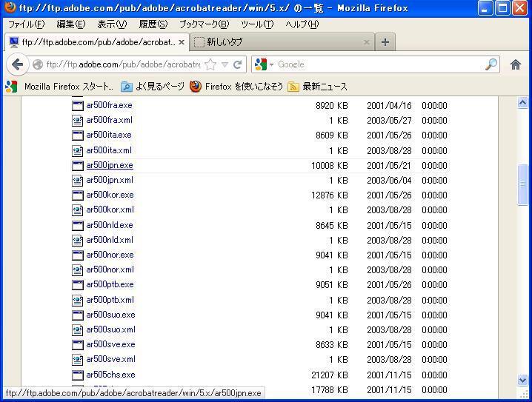532x402 pixels.
Task: Open Firefox を使いこなそう bookmark
Action: pyautogui.click(x=236, y=87)
